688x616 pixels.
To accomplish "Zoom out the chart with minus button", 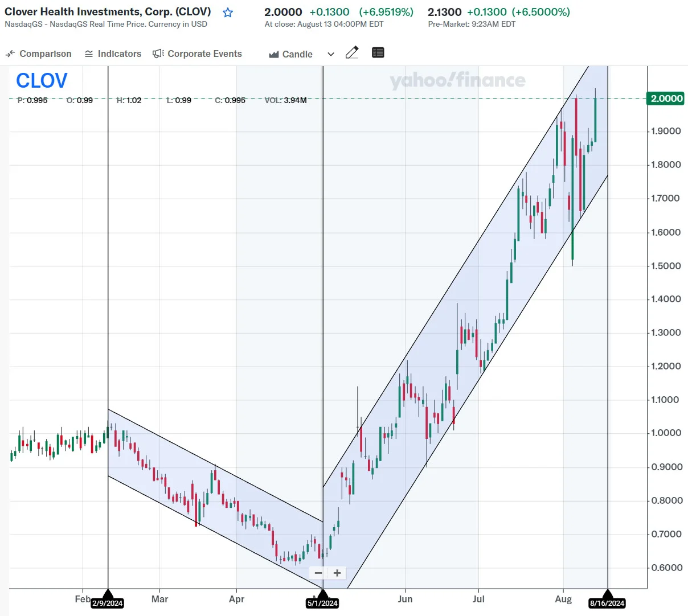I will pos(318,573).
